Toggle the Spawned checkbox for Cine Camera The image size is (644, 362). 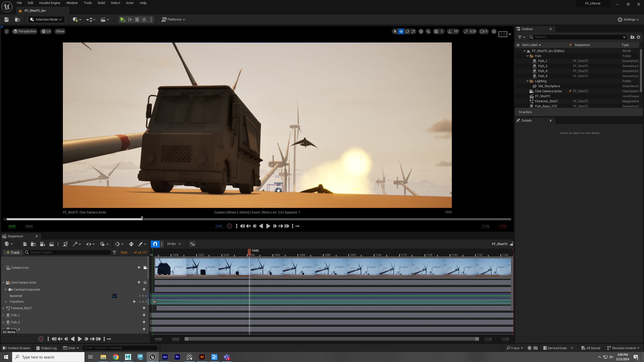(115, 296)
